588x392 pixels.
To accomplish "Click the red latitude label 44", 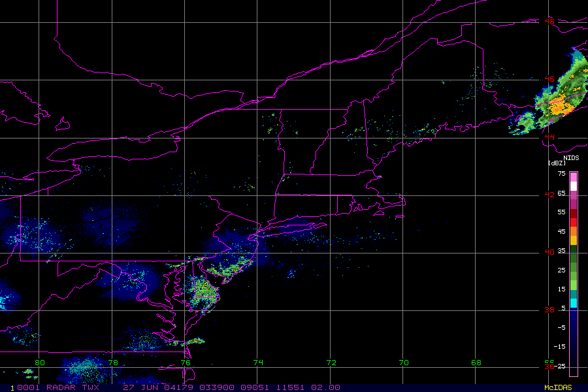I will tap(549, 137).
